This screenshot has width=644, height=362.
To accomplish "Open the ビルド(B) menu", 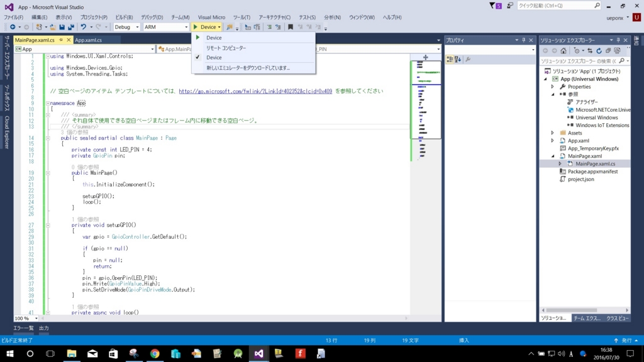I will pos(124,17).
